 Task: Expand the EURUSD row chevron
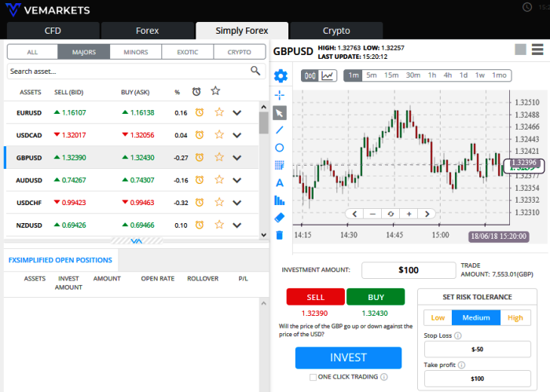(x=237, y=113)
